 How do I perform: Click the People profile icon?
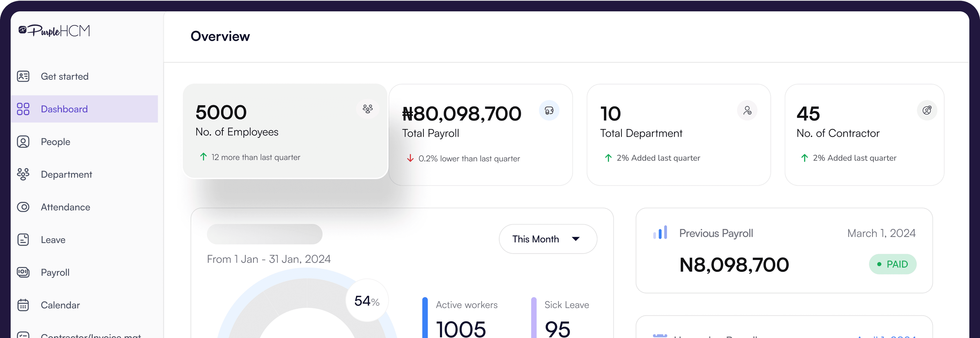[23, 142]
